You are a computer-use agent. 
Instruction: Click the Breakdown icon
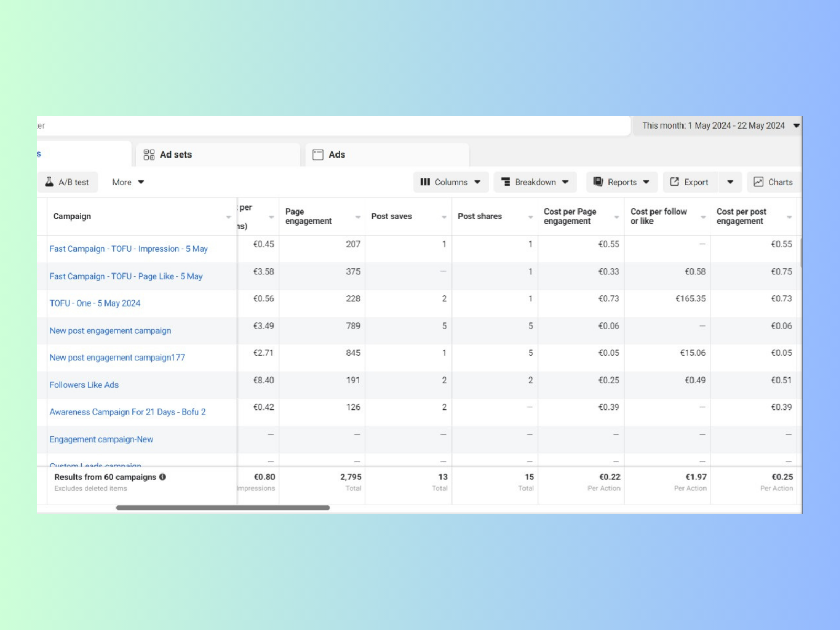click(506, 182)
